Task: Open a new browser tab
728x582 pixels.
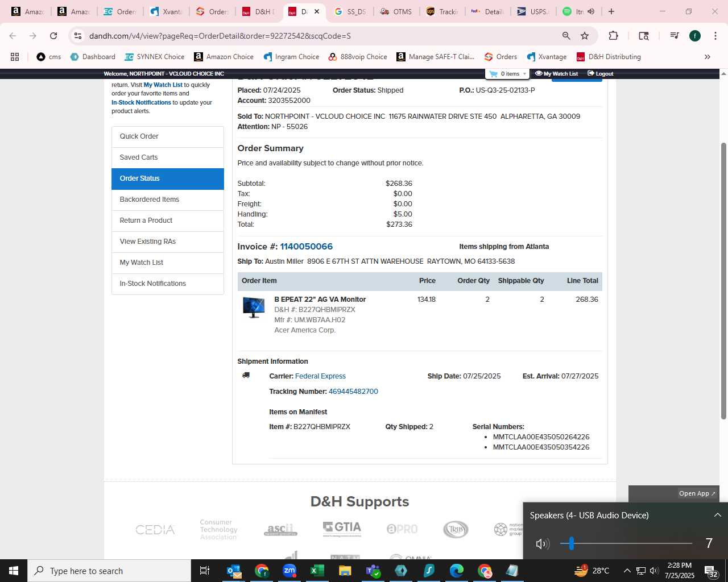Action: coord(611,11)
